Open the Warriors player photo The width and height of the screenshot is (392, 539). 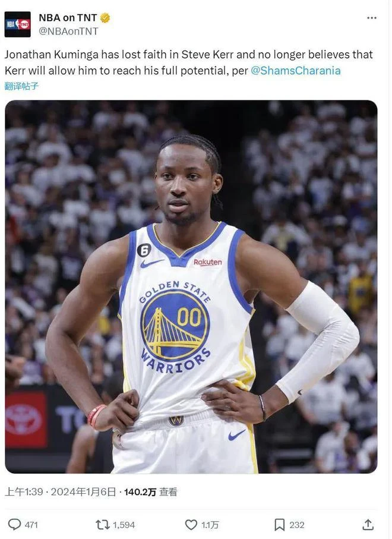[191, 286]
